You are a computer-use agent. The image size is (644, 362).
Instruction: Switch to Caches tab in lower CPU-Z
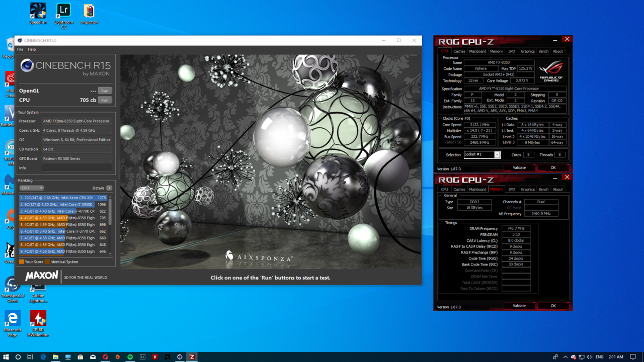click(459, 190)
